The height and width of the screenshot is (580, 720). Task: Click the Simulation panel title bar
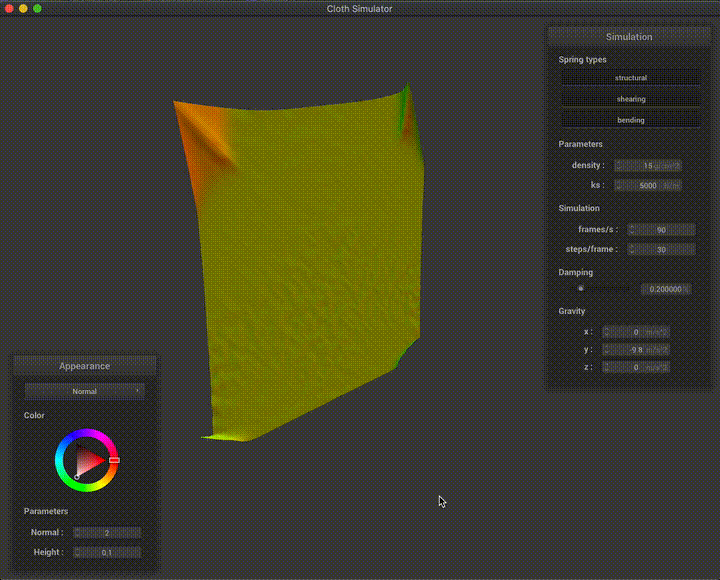629,37
